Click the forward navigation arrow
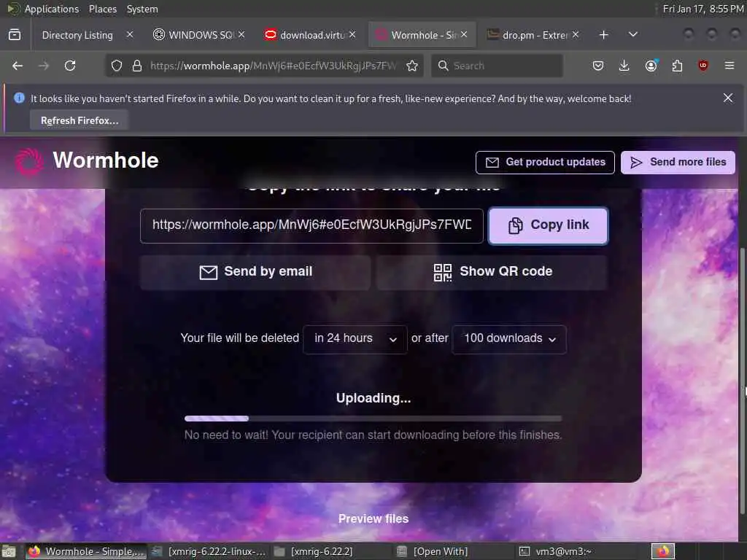 pos(44,66)
